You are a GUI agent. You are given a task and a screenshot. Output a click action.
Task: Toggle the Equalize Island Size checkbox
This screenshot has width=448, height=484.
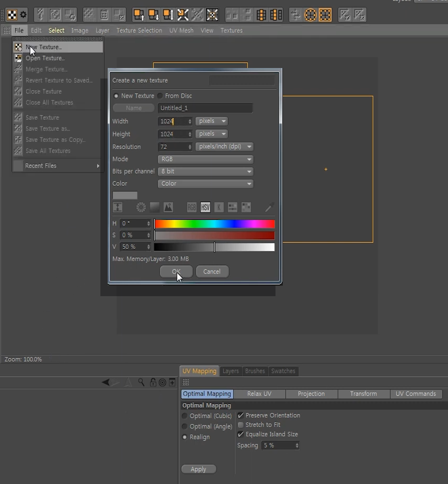(x=240, y=434)
